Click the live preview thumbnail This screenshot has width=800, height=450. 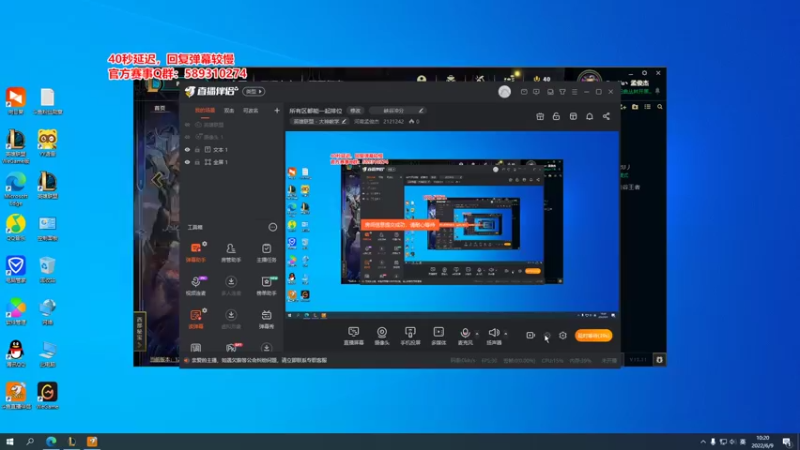click(x=452, y=225)
